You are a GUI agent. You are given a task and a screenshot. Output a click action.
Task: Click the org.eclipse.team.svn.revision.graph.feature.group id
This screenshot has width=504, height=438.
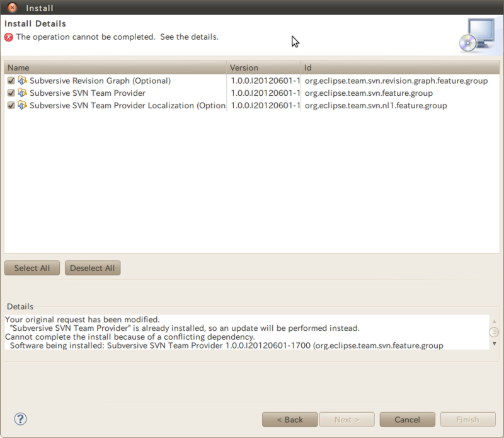click(x=396, y=81)
